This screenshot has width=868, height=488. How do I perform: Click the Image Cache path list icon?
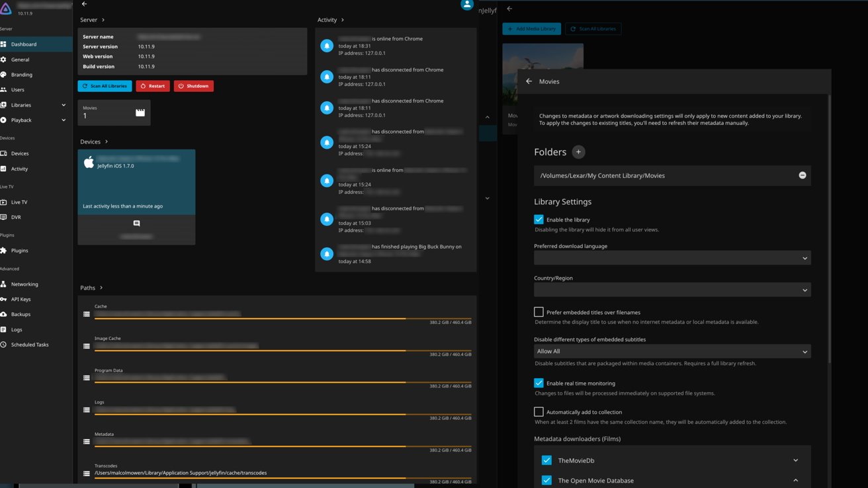click(87, 346)
